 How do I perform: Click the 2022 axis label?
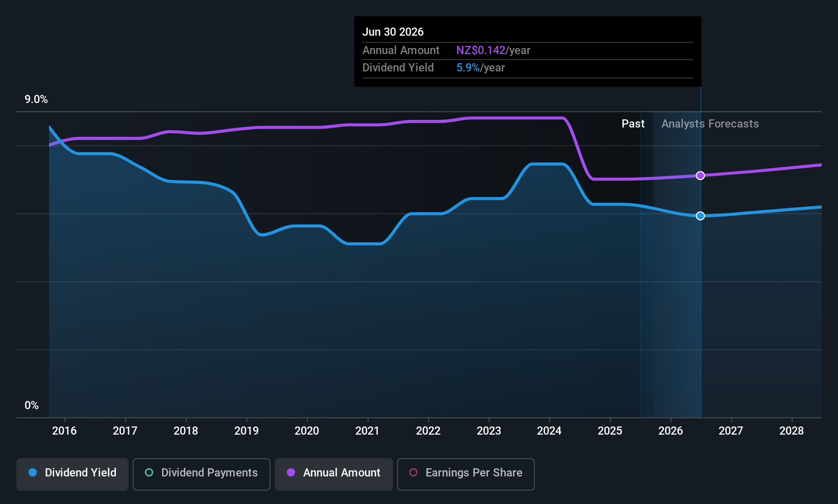pos(428,431)
